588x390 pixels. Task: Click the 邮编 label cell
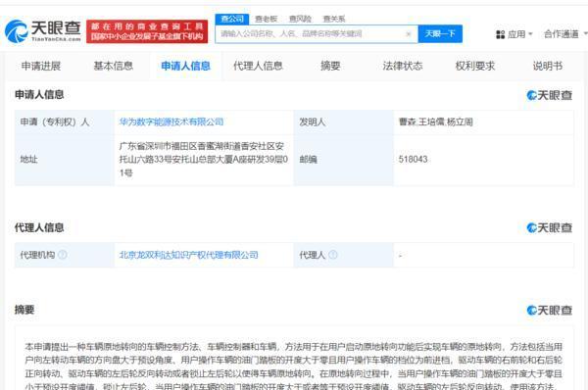344,160
